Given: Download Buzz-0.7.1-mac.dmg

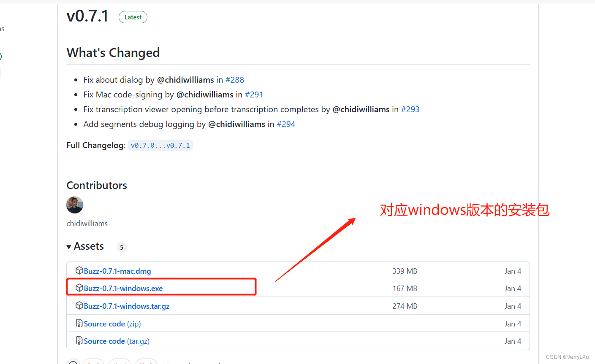Looking at the screenshot, I should [117, 271].
